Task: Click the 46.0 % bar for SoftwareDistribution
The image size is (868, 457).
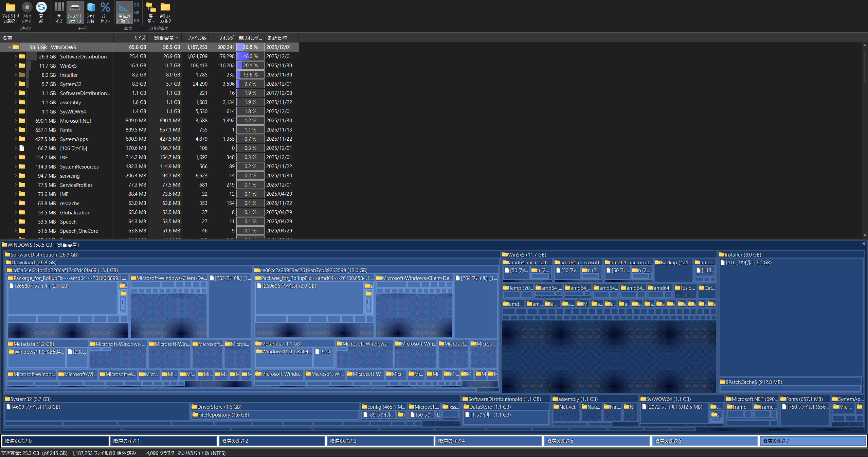Action: click(x=250, y=56)
